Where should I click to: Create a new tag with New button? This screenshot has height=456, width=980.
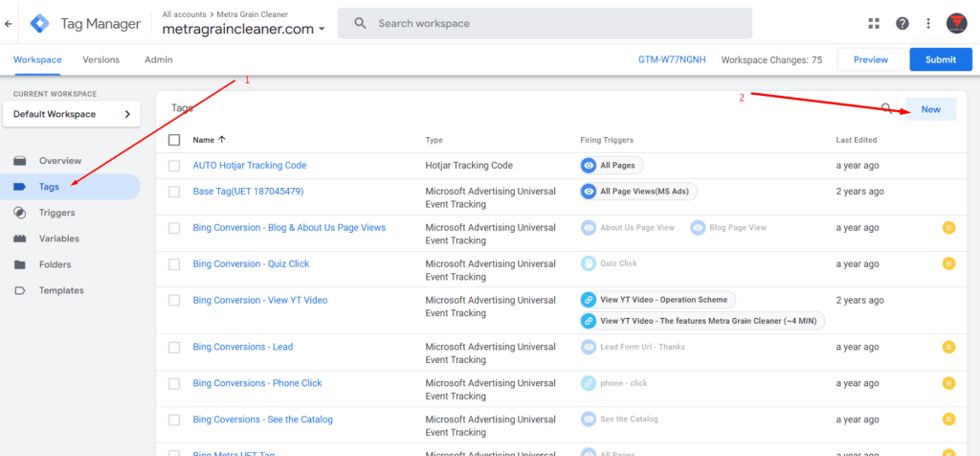(x=930, y=109)
